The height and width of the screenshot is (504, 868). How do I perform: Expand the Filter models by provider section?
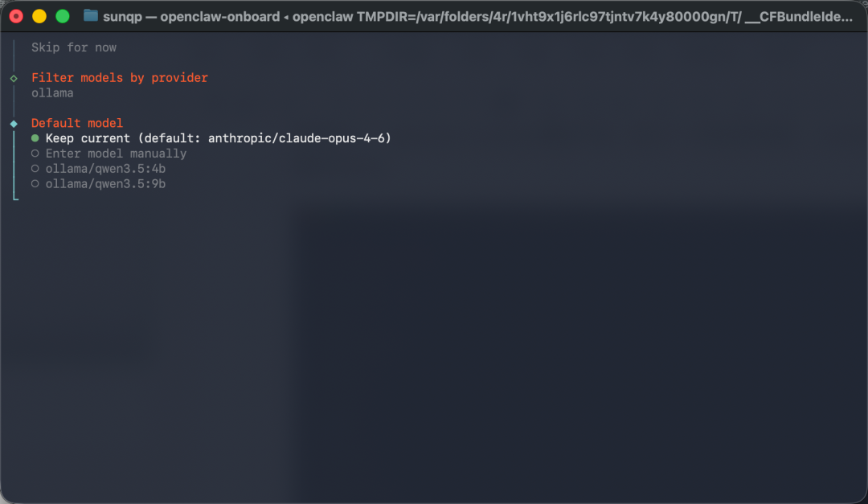click(119, 77)
